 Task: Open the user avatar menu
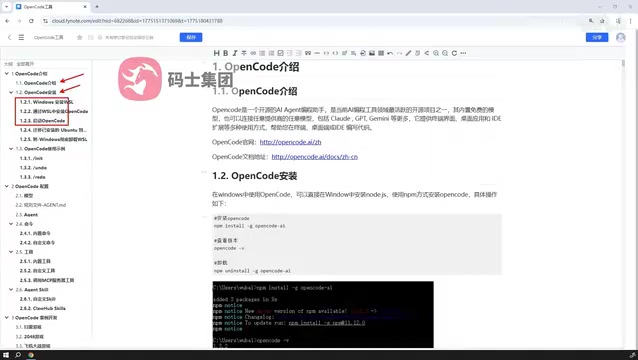621,37
